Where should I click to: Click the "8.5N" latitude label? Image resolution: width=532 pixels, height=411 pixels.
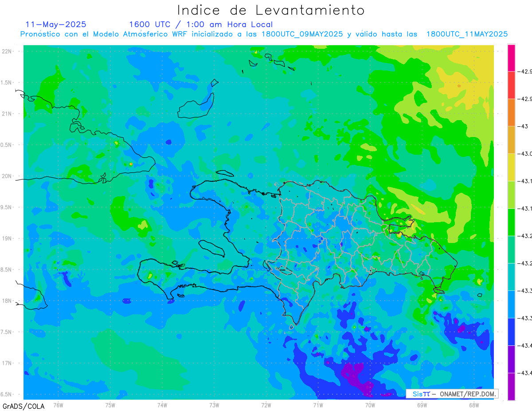(7, 270)
